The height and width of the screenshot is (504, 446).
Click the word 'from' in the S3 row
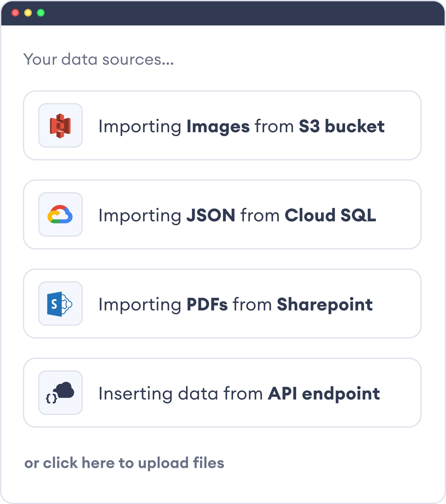274,126
